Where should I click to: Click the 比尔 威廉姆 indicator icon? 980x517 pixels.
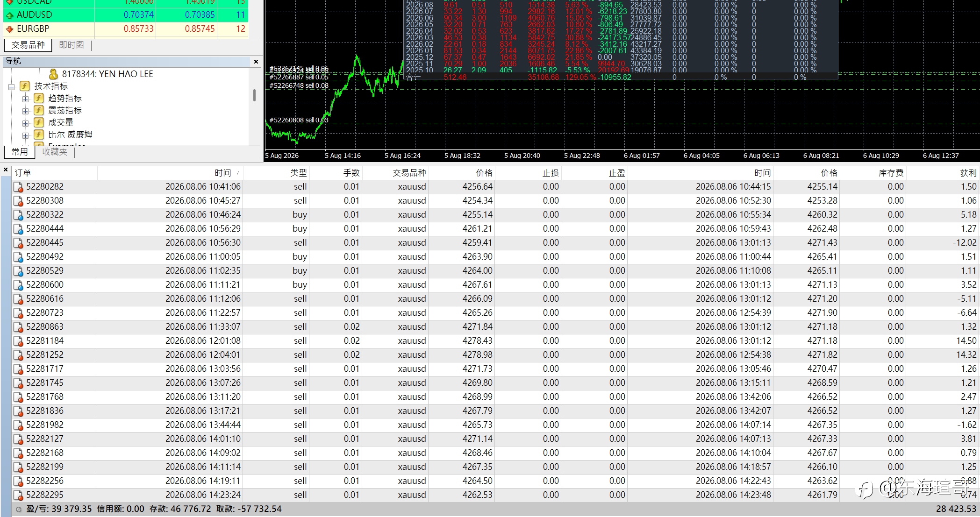click(x=39, y=135)
